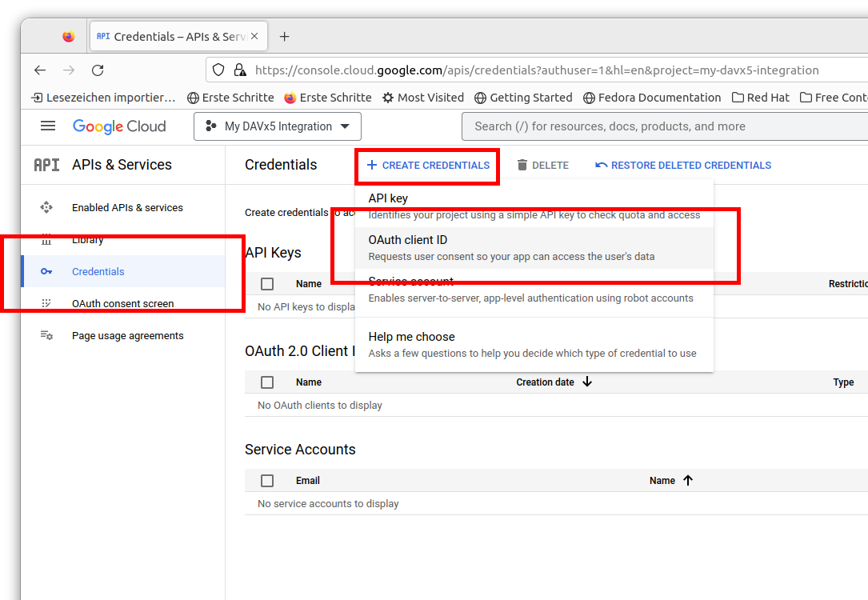Click the Page usage agreements icon

(x=46, y=335)
